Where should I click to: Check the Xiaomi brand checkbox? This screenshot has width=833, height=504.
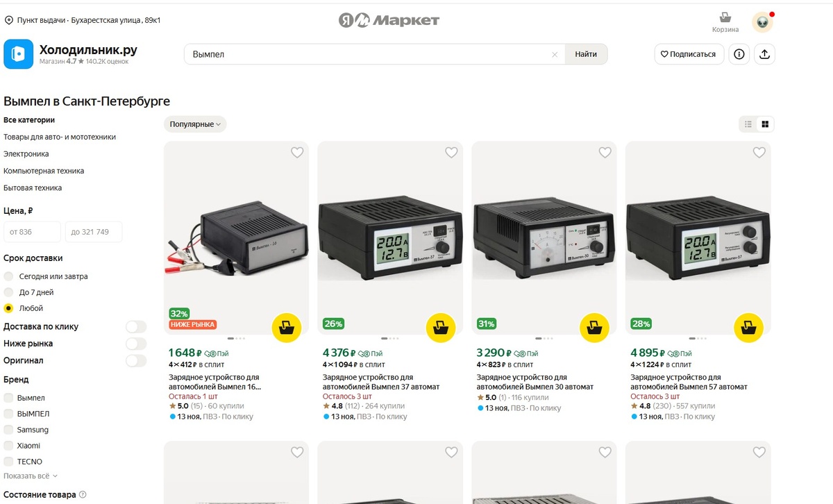8,446
